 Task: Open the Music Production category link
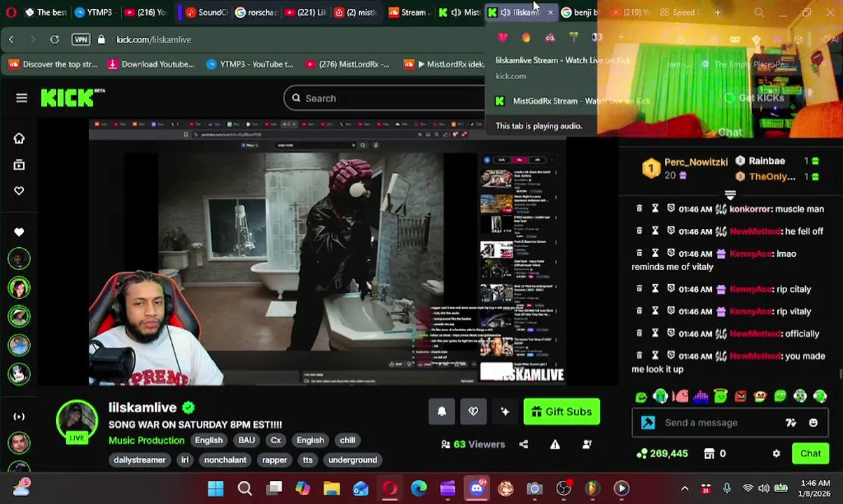(146, 440)
